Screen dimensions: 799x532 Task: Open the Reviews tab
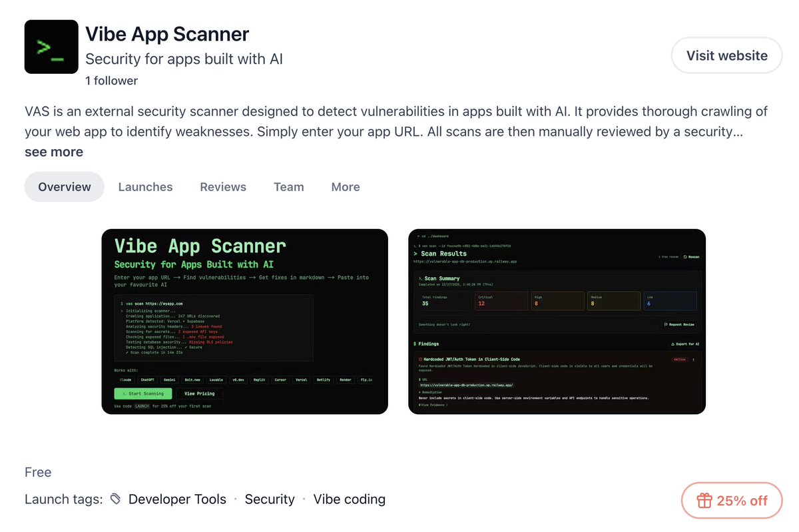pos(223,187)
